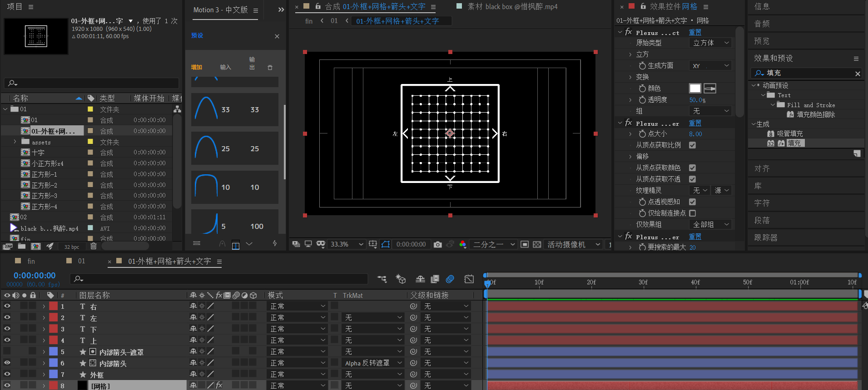Click the blue anchor alignment icon in Motion 3
The height and width of the screenshot is (390, 868).
(236, 245)
